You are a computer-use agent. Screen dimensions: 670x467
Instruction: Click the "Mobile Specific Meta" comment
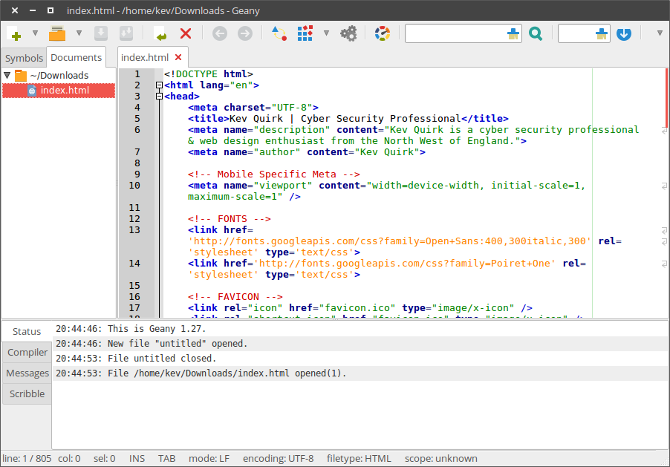tap(273, 174)
